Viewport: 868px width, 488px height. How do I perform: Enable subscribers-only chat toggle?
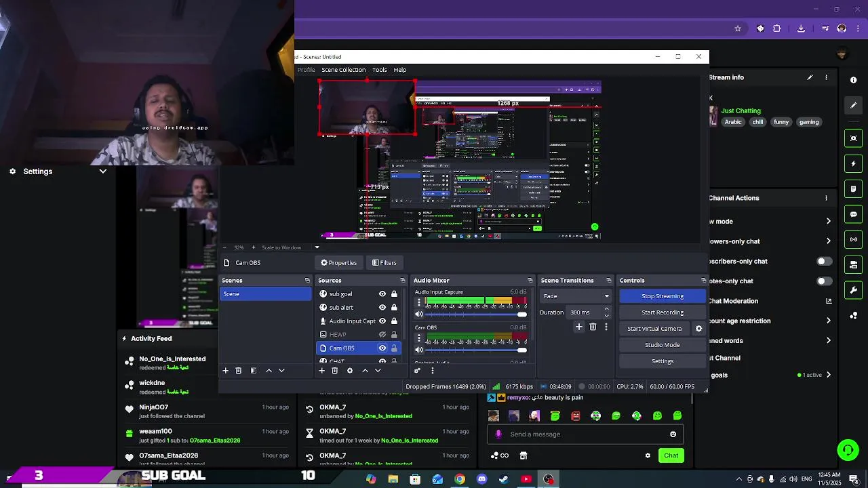(x=824, y=261)
